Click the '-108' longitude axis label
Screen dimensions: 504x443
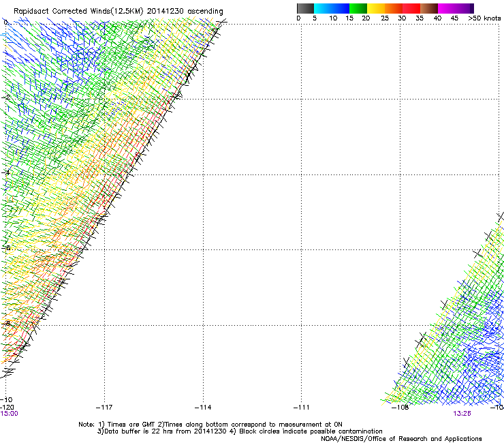[400, 408]
